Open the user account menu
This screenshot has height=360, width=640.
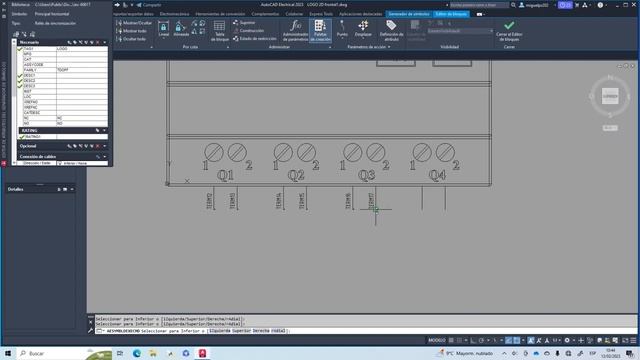coord(535,5)
